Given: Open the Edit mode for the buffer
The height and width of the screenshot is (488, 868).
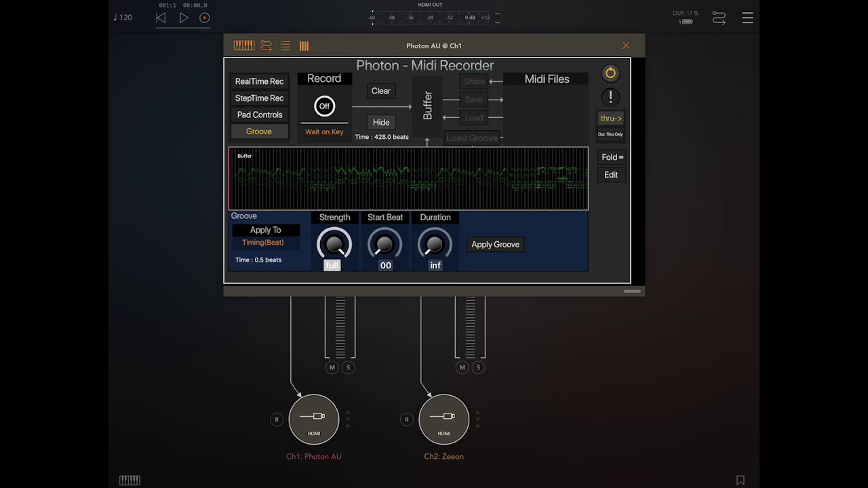Looking at the screenshot, I should click(x=611, y=175).
